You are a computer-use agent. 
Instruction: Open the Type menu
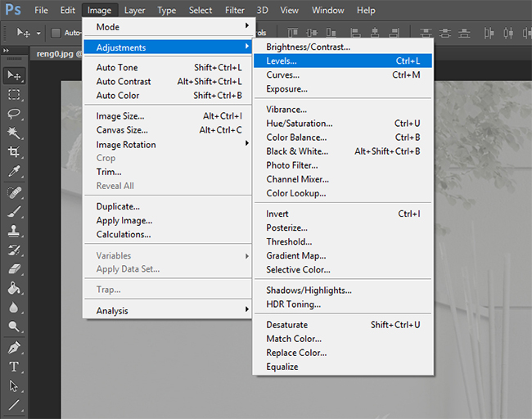coord(166,11)
